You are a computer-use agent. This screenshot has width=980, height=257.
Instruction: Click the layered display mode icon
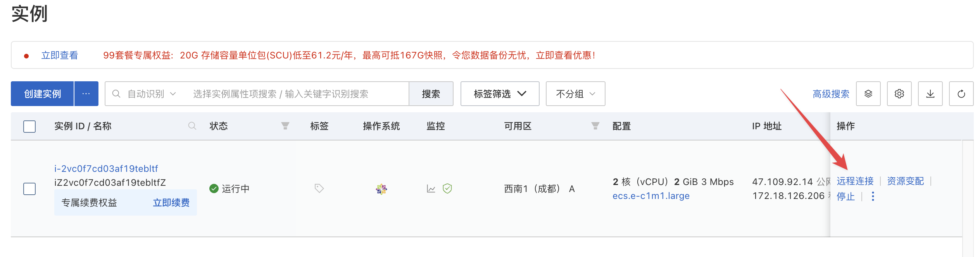869,94
